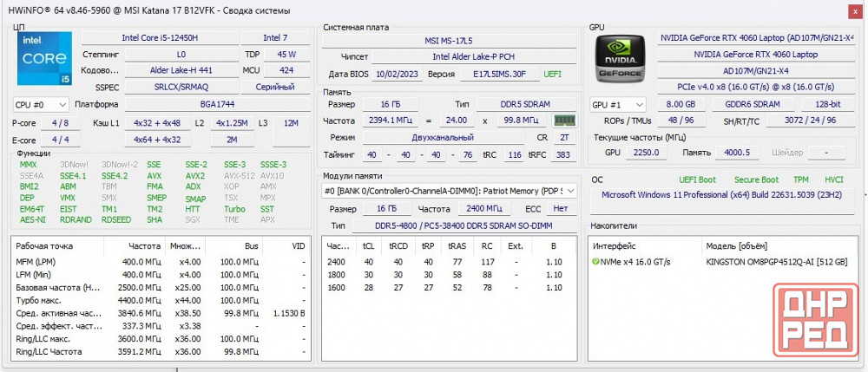
Task: Open the CPU #0 selector dropdown
Action: (41, 104)
